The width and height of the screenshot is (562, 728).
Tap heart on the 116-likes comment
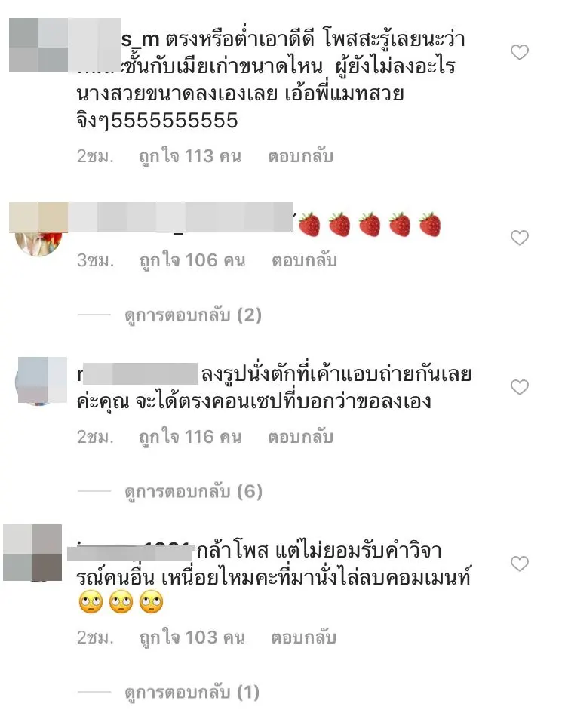tap(519, 387)
